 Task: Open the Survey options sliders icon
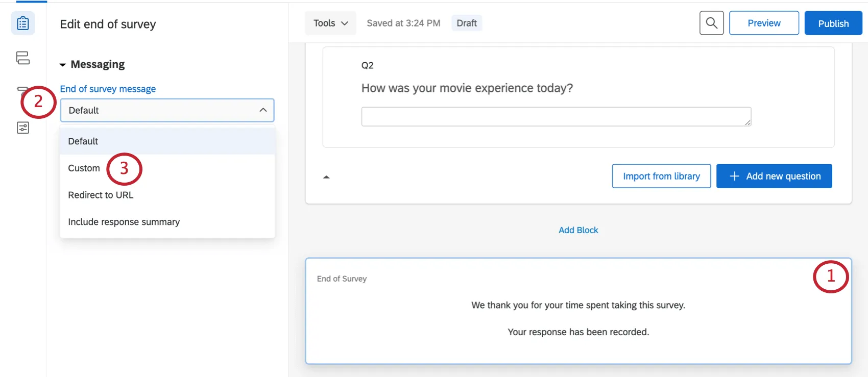pyautogui.click(x=23, y=128)
